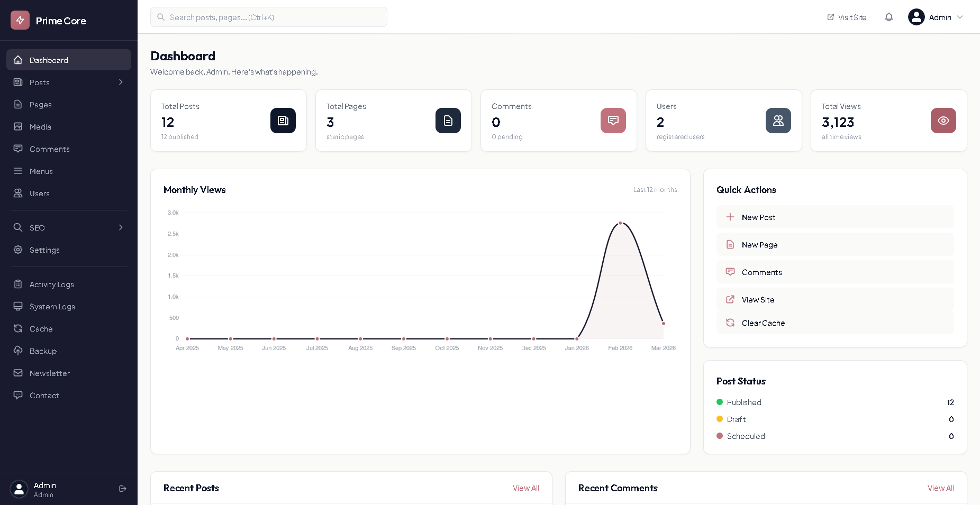Select the Comments section in sidebar
The image size is (980, 505).
tap(49, 149)
